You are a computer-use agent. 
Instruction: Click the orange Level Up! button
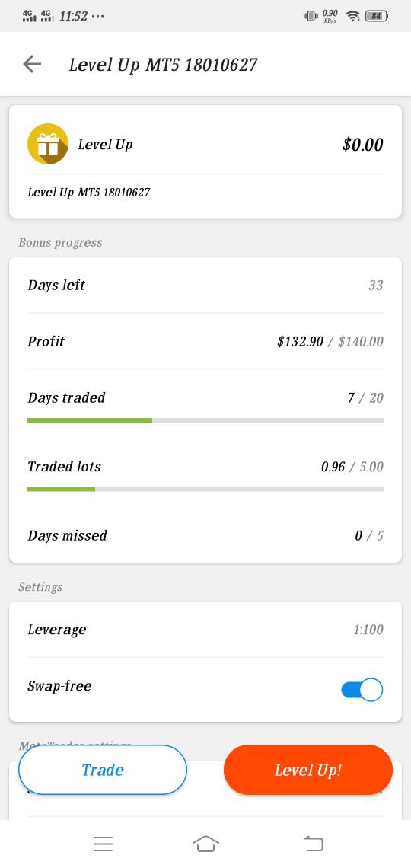(308, 770)
